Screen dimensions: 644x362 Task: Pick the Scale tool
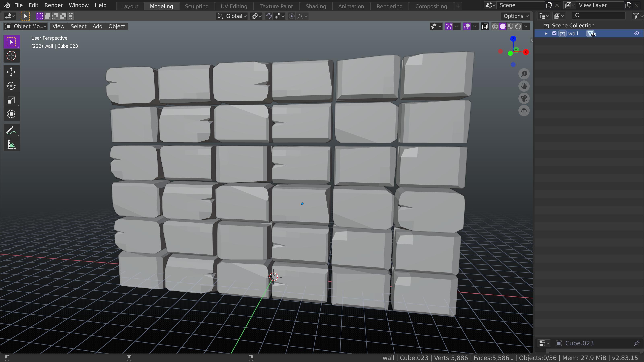[x=11, y=100]
